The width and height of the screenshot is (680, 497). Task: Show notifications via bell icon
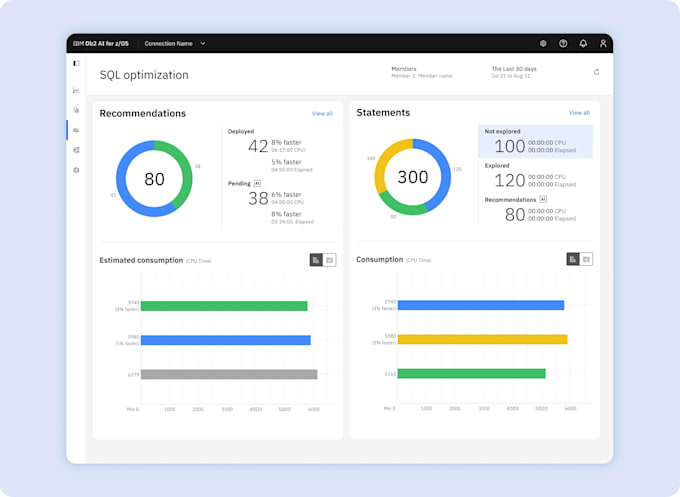[x=583, y=43]
